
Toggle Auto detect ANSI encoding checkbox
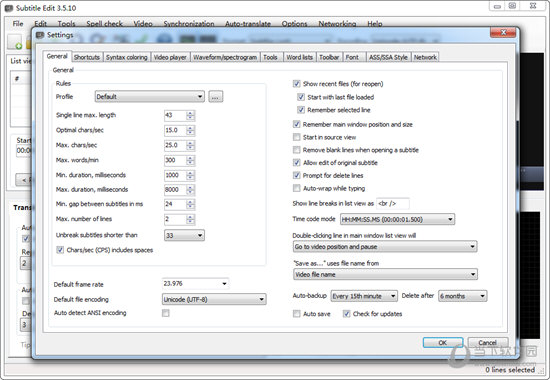166,313
